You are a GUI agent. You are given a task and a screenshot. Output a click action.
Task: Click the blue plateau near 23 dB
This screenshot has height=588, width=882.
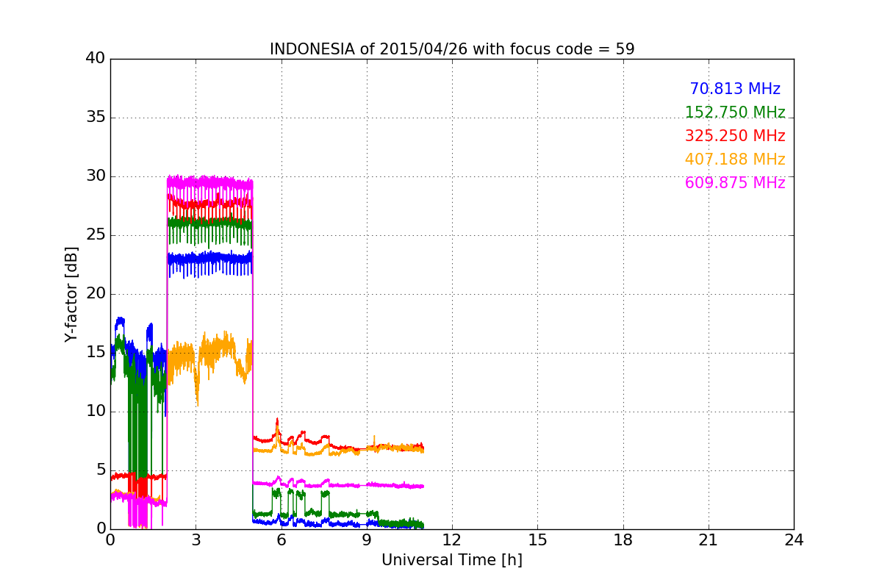[210, 259]
